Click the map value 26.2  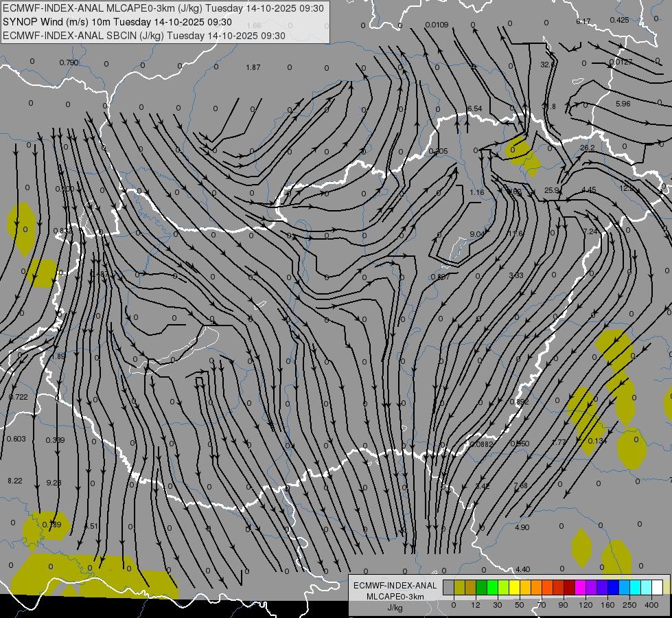587,148
